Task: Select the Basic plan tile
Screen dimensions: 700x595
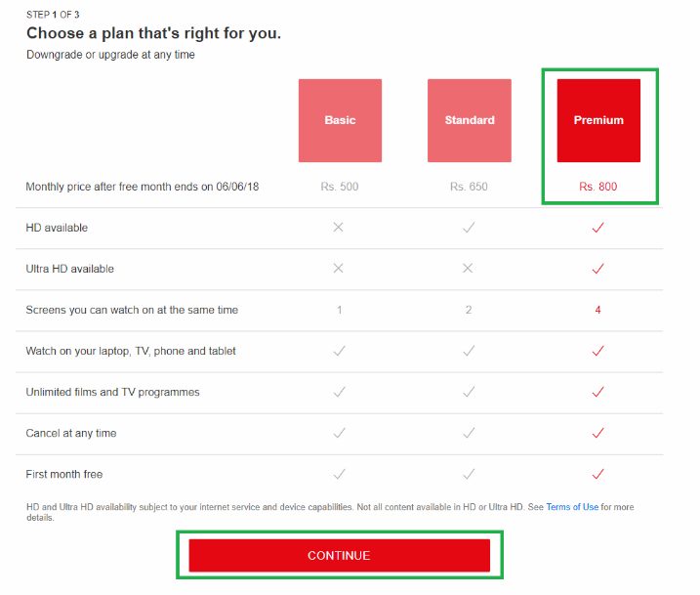Action: (x=340, y=120)
